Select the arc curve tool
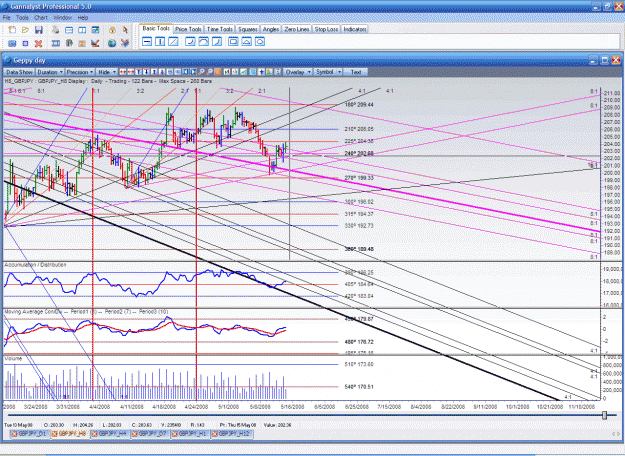625x456 pixels. point(203,41)
